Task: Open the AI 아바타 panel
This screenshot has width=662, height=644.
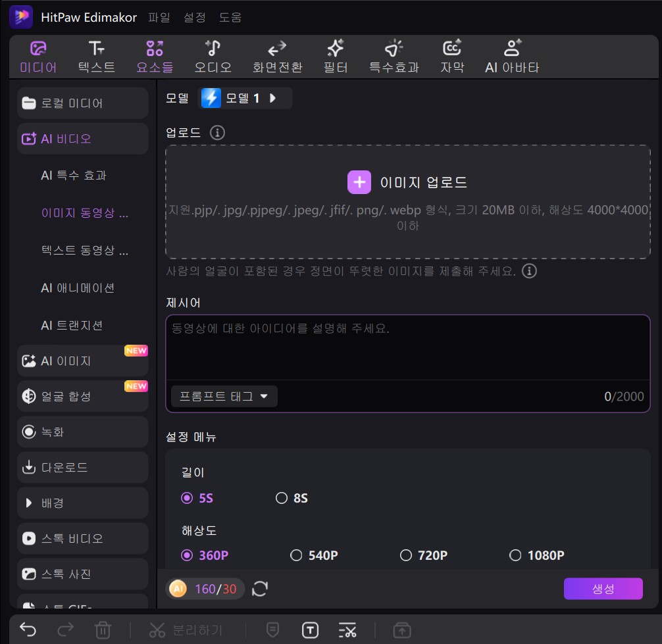Action: pyautogui.click(x=511, y=56)
